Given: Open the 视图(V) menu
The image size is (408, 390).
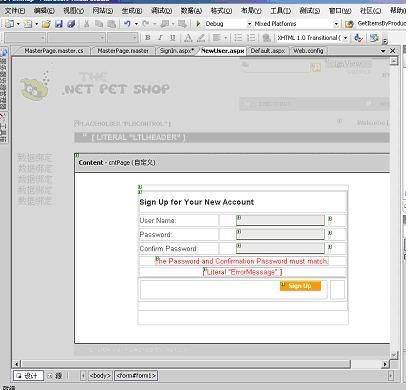Looking at the screenshot, I should [74, 11].
